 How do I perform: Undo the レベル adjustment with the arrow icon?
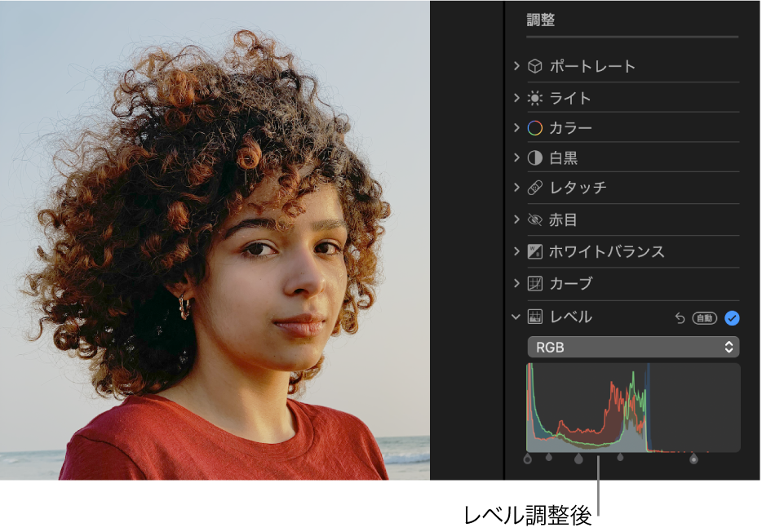[x=680, y=318]
